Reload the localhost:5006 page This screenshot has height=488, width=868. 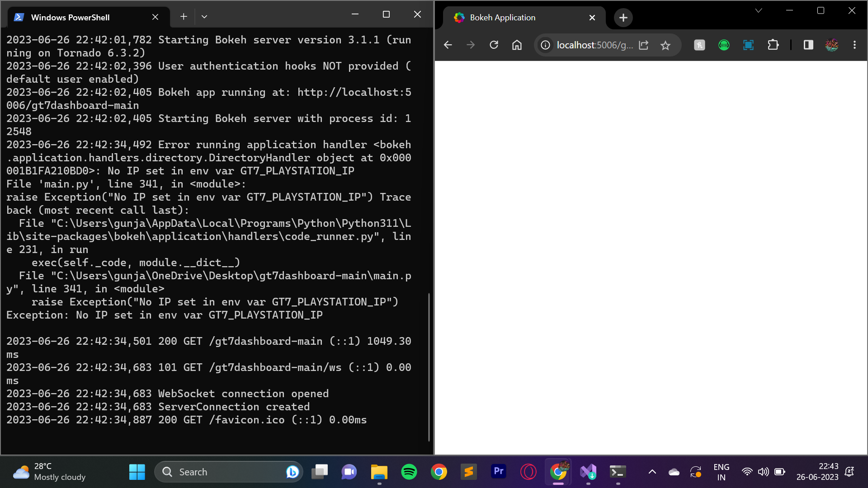pyautogui.click(x=494, y=45)
